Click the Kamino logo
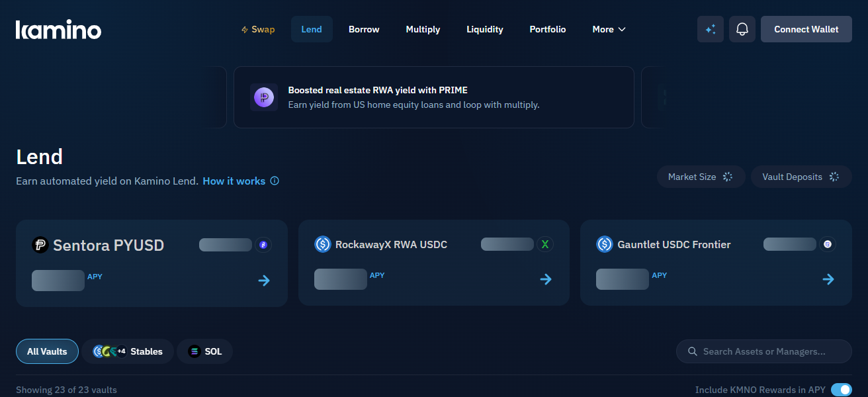This screenshot has height=397, width=868. click(58, 30)
